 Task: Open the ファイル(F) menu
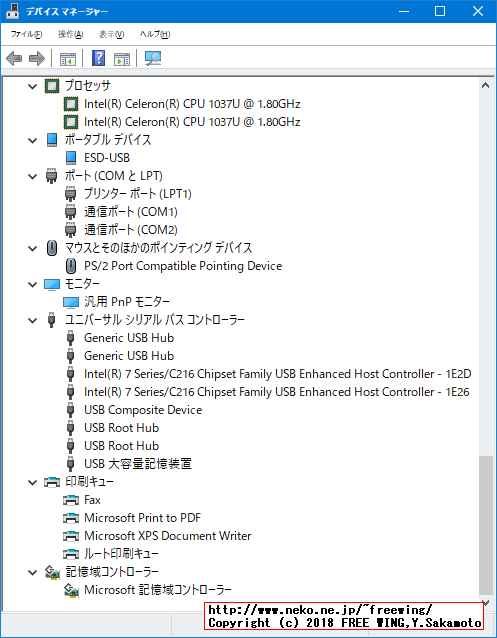click(26, 34)
